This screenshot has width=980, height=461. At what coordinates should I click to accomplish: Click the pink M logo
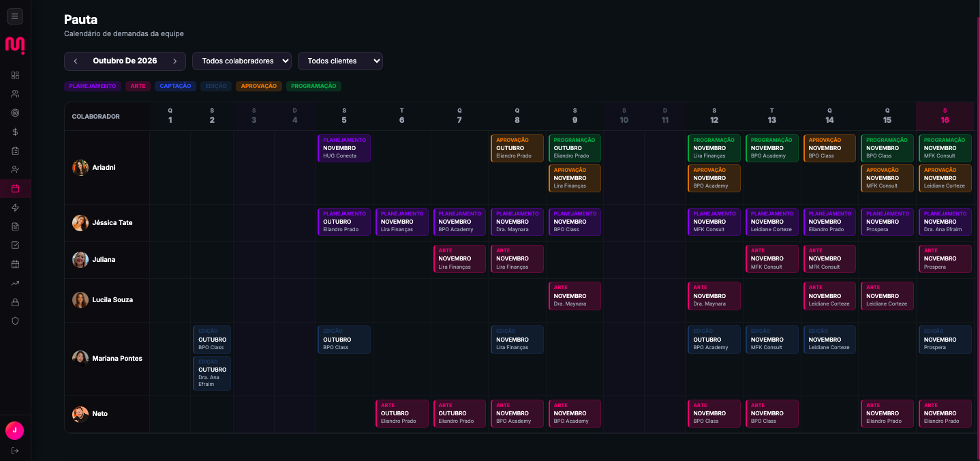(x=15, y=45)
